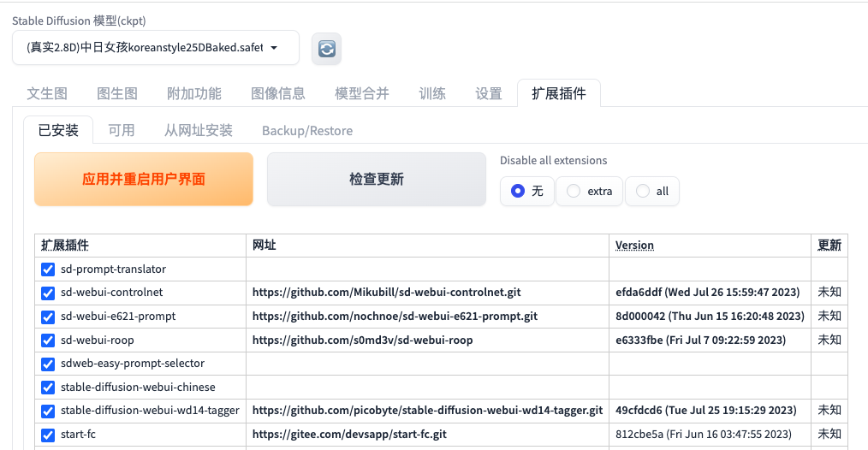Click version 812cbe5a of start-fc
Screen dimensions: 868x450
pyautogui.click(x=703, y=434)
